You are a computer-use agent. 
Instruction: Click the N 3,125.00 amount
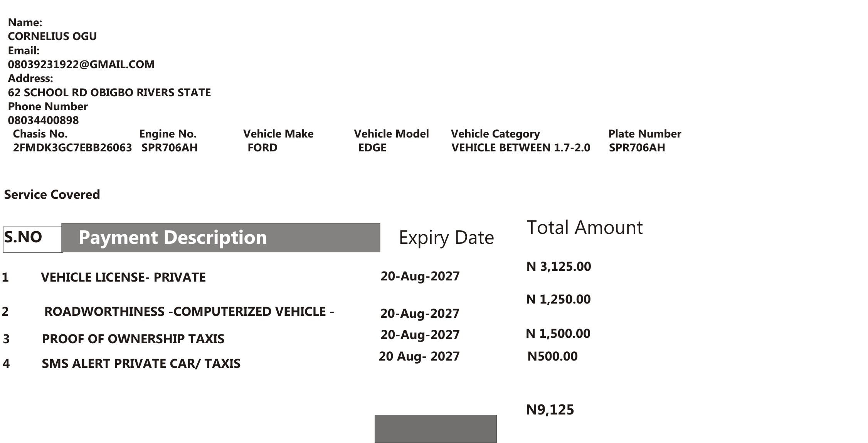[x=558, y=267]
